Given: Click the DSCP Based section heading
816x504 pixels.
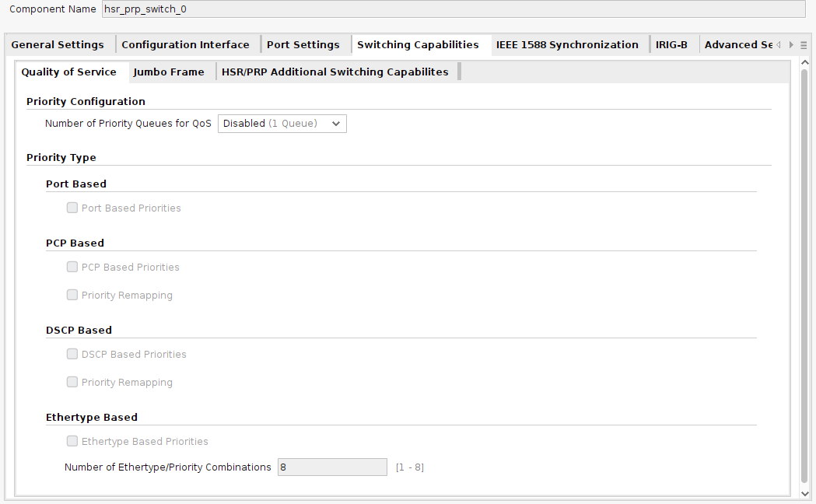Looking at the screenshot, I should coord(79,331).
